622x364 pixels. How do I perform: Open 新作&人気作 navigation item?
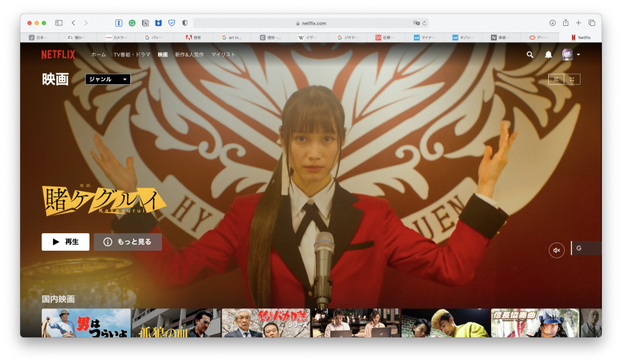coord(189,54)
